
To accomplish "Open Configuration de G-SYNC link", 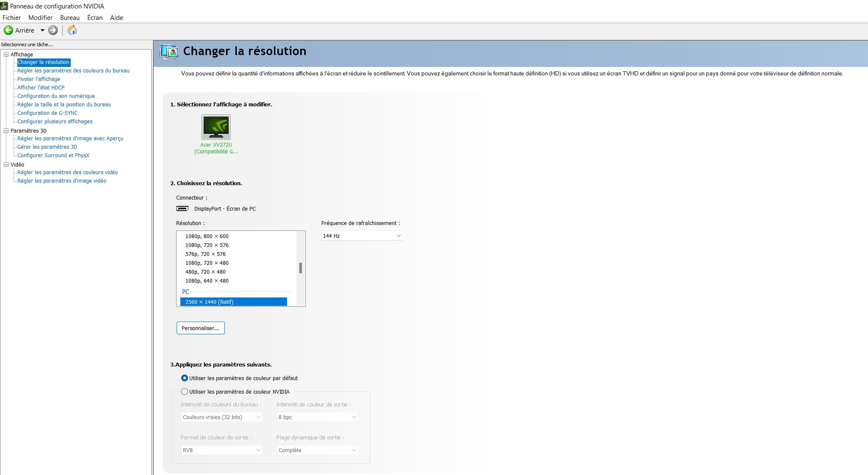I will coord(47,113).
